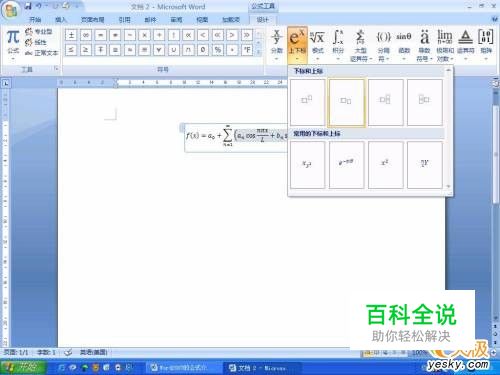Pick the common left-script Y preset
500x375 pixels.
click(425, 165)
